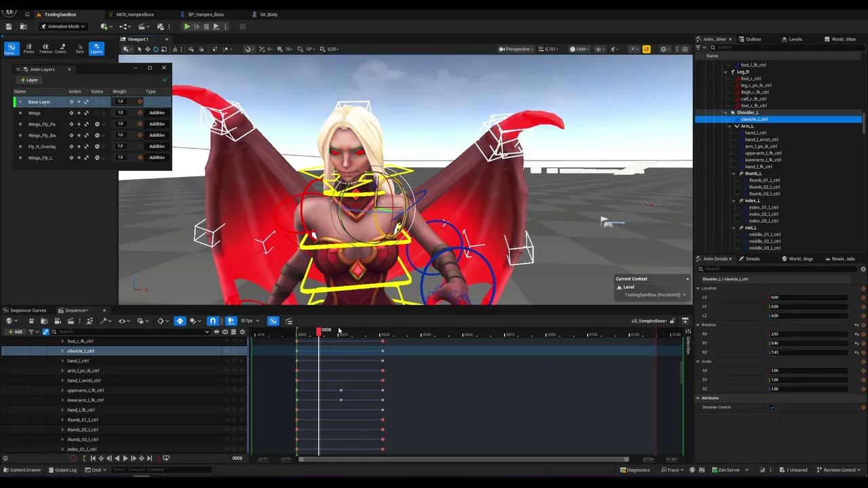Open Revision Control menu
The height and width of the screenshot is (488, 868).
coord(838,470)
